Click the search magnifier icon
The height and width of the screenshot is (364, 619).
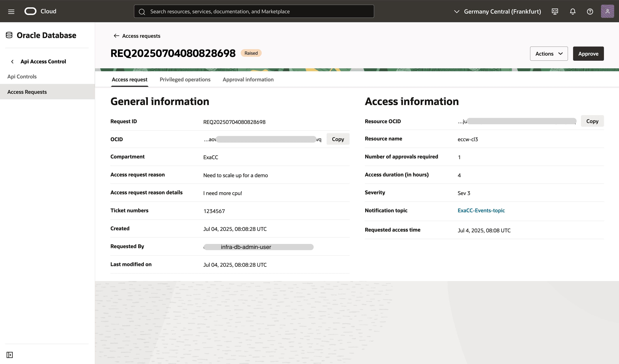142,11
